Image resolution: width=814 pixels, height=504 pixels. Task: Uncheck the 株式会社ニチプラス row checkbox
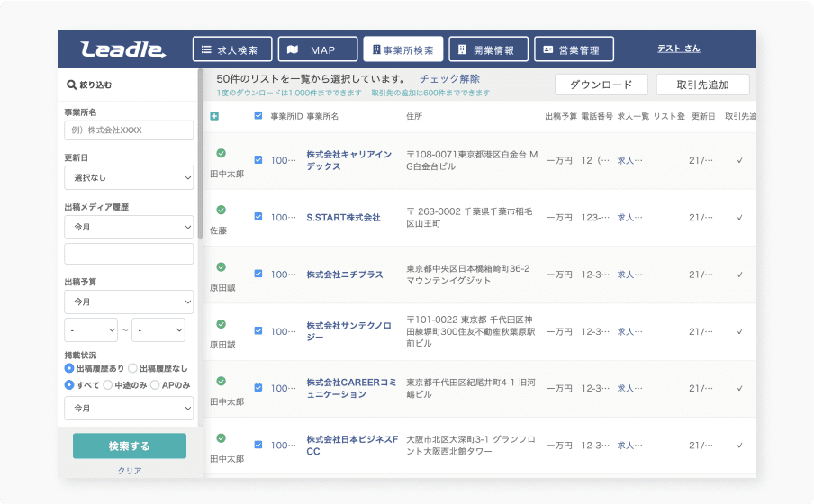tap(258, 274)
